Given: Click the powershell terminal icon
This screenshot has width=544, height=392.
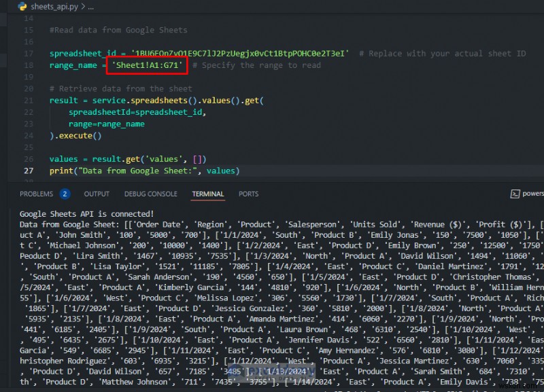Looking at the screenshot, I should pyautogui.click(x=515, y=194).
